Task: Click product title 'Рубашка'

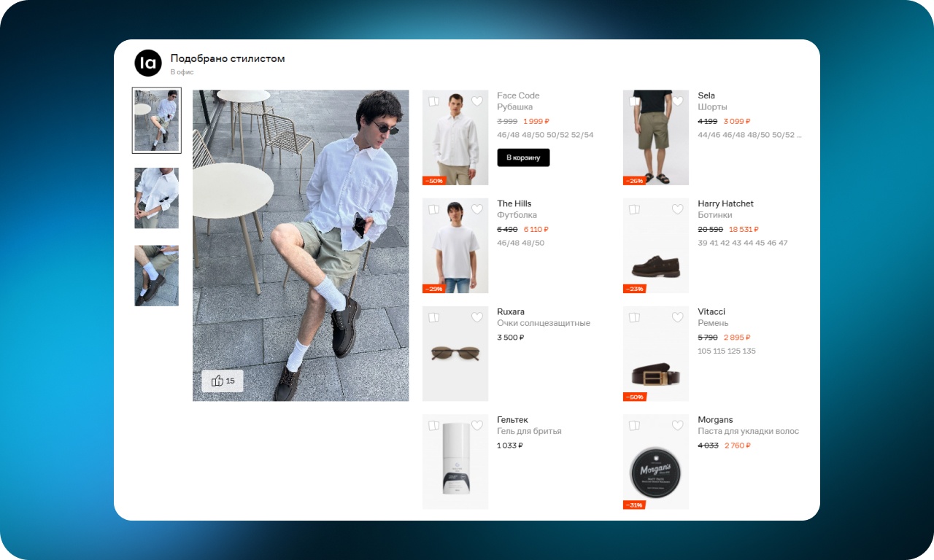Action: (x=515, y=107)
